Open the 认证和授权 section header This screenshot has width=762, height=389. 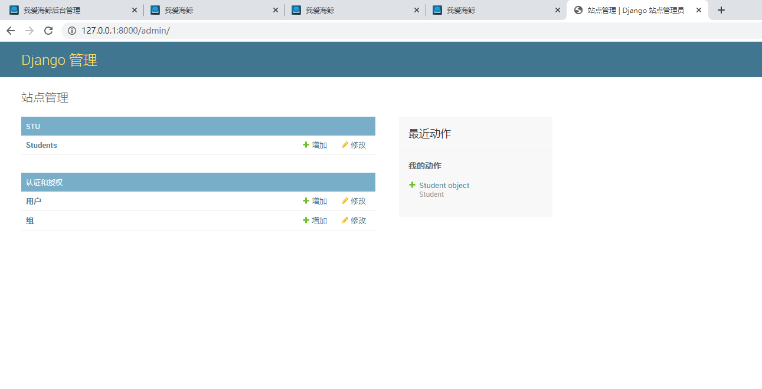pos(44,182)
